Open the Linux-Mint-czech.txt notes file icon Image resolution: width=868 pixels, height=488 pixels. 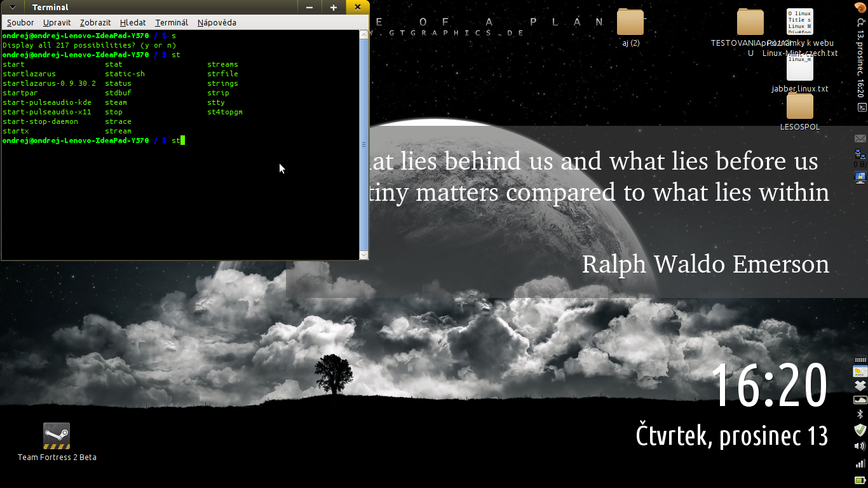point(800,22)
